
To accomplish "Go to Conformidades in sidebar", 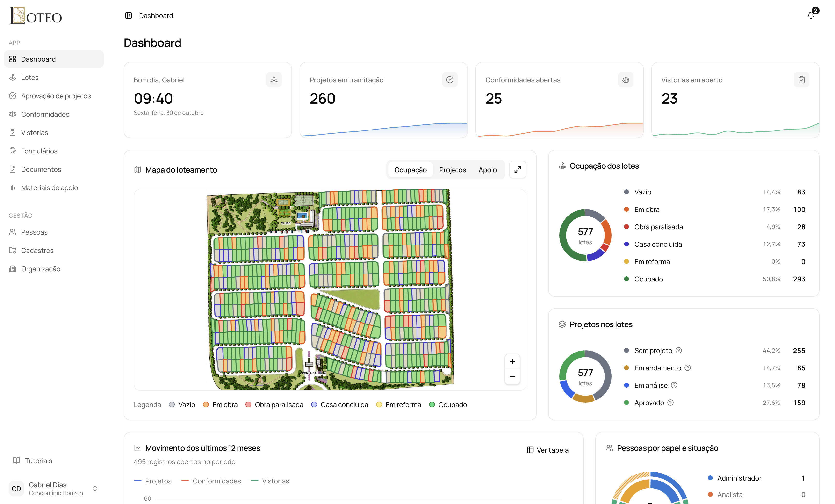I will (54, 114).
